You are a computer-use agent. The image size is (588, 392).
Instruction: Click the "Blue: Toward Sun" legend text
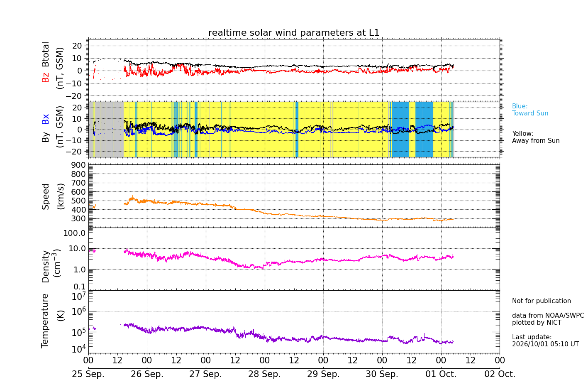tap(530, 110)
